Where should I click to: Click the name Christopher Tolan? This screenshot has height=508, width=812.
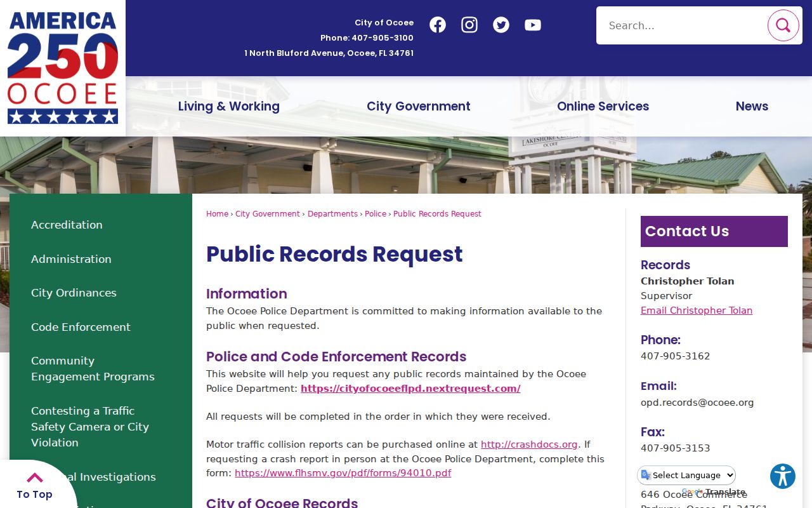(x=688, y=281)
